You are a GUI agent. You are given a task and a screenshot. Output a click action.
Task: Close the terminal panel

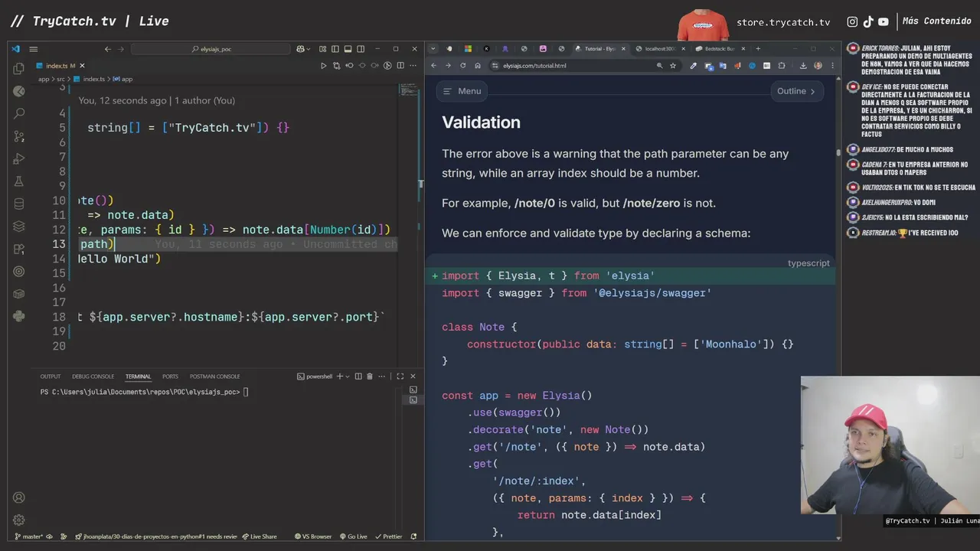[x=413, y=377]
